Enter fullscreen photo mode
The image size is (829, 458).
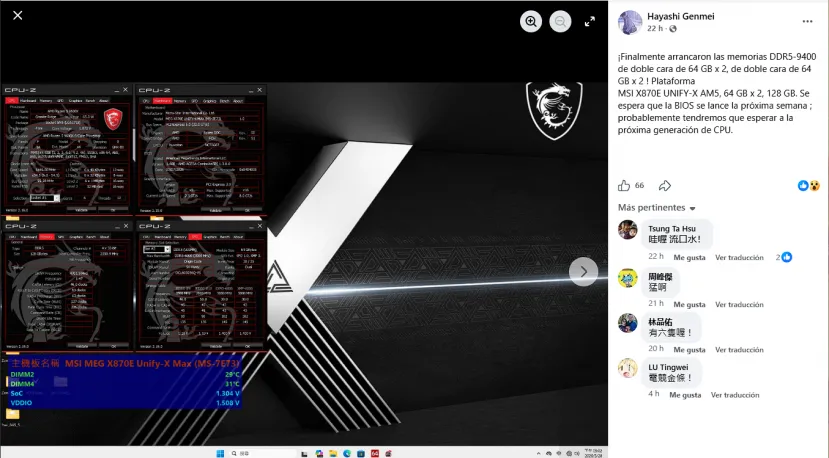coord(590,21)
